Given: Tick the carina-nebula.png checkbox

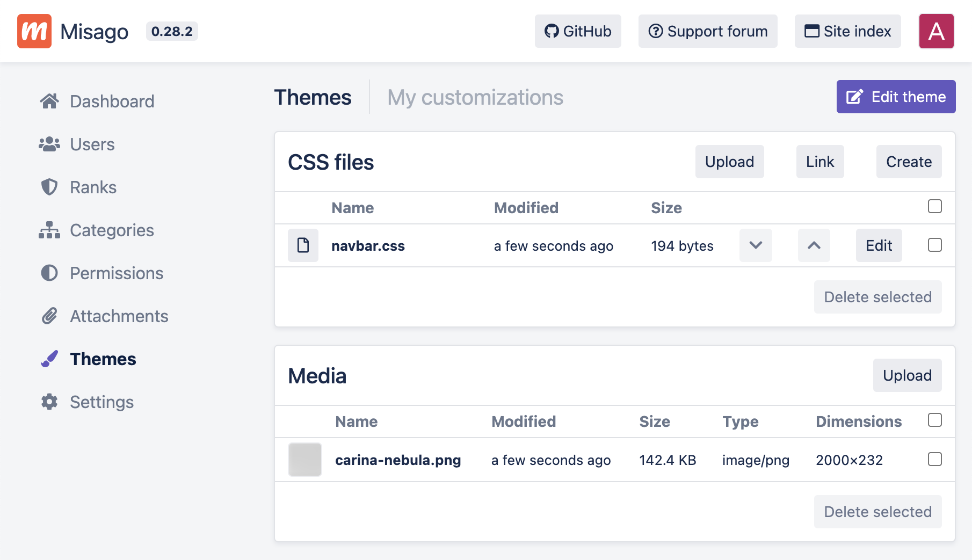Looking at the screenshot, I should point(934,459).
